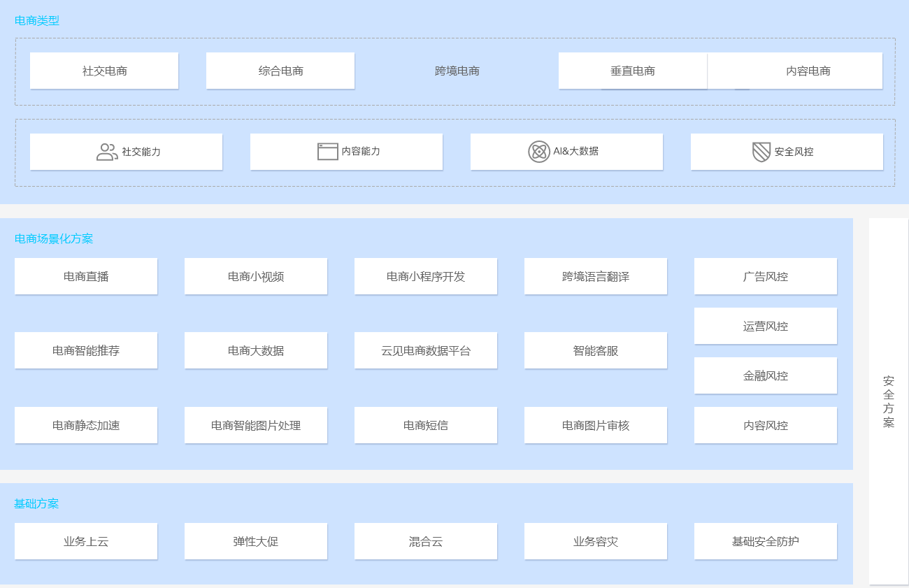Open the 弹性大促 basic solution
Image resolution: width=909 pixels, height=588 pixels.
[x=256, y=541]
